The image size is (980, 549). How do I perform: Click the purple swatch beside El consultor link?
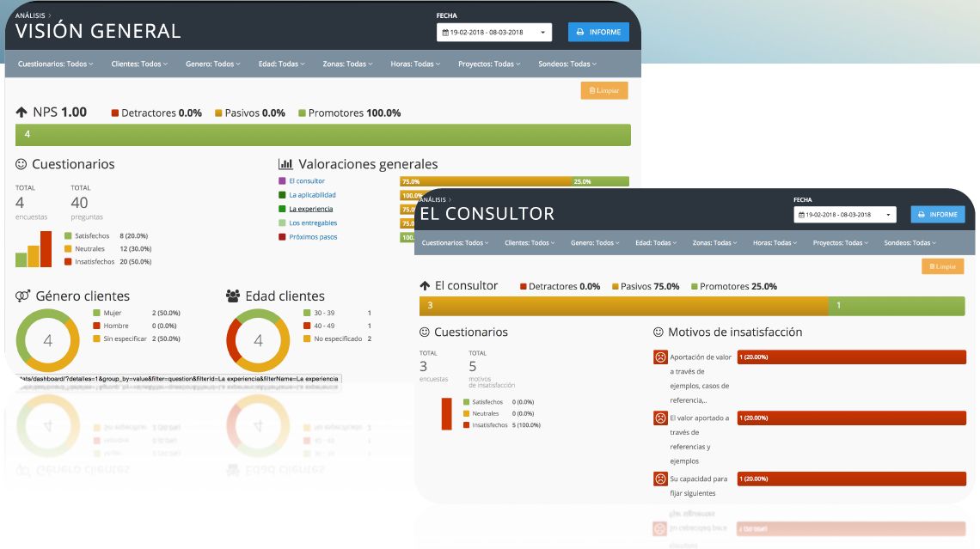(282, 181)
